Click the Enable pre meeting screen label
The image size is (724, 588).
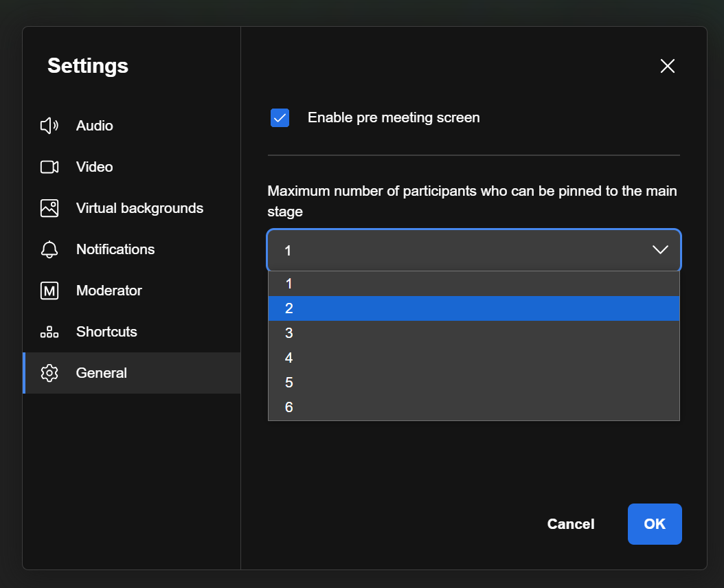coord(394,117)
